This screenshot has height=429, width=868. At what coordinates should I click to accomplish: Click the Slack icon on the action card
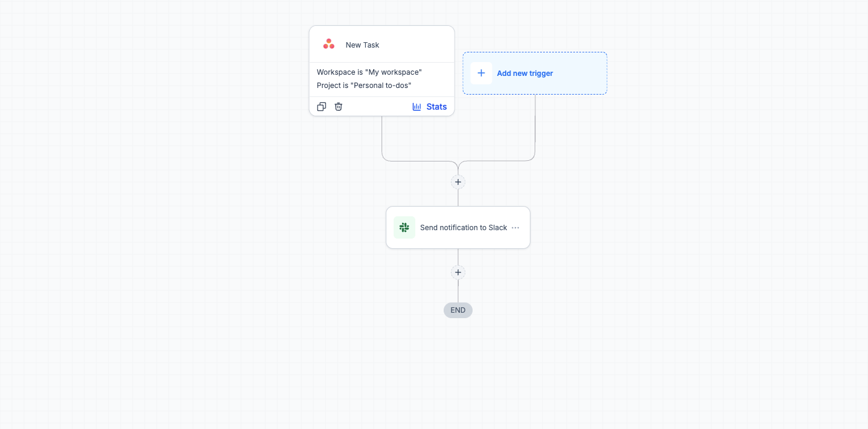tap(404, 227)
